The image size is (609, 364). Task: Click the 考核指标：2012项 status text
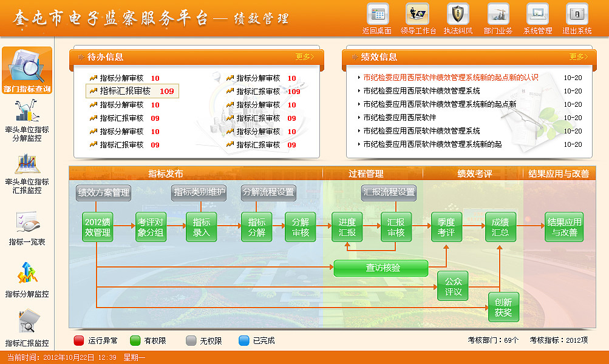pyautogui.click(x=559, y=340)
